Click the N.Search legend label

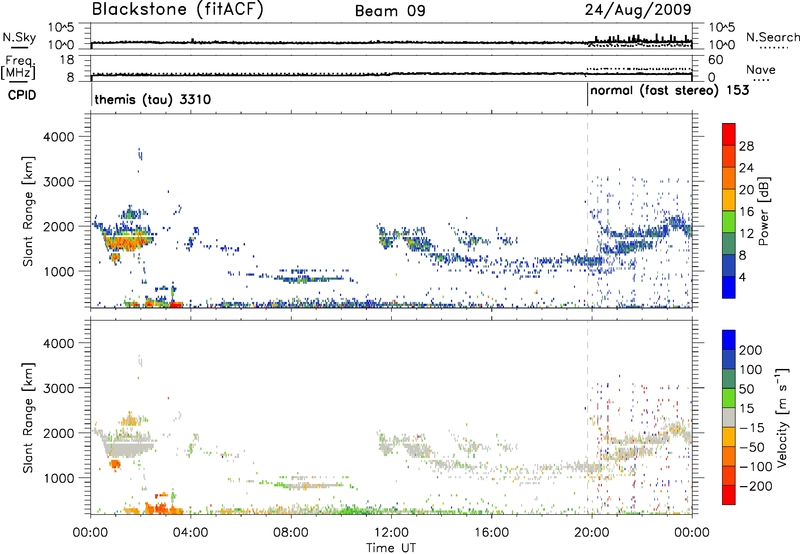point(773,37)
